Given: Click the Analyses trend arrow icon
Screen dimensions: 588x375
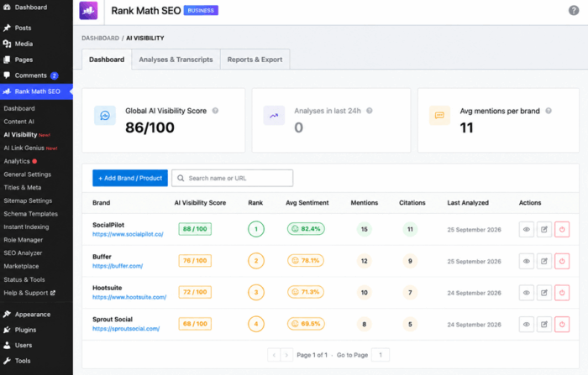Looking at the screenshot, I should click(x=274, y=116).
